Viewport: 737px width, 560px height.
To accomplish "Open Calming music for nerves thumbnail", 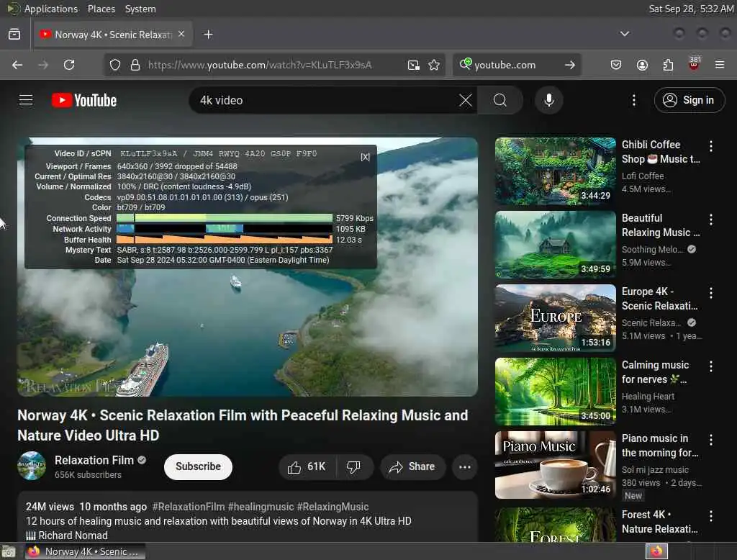I will 555,391.
